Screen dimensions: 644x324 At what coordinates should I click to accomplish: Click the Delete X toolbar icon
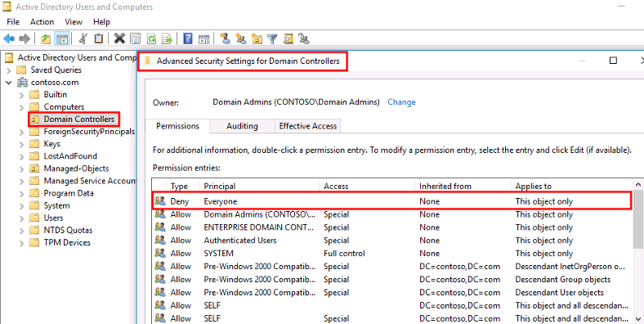tap(119, 38)
